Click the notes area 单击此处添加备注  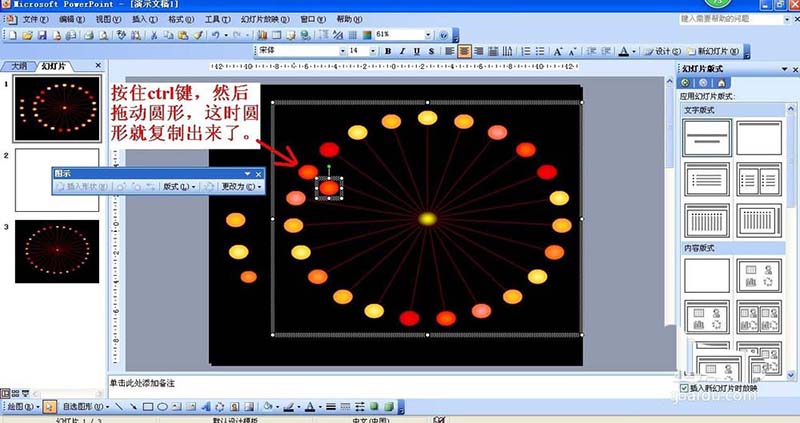click(x=143, y=383)
